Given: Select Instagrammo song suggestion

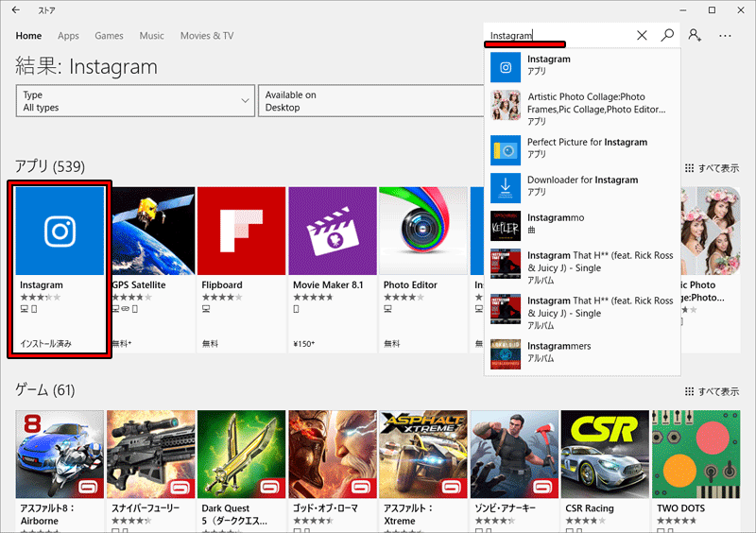Looking at the screenshot, I should click(x=582, y=225).
